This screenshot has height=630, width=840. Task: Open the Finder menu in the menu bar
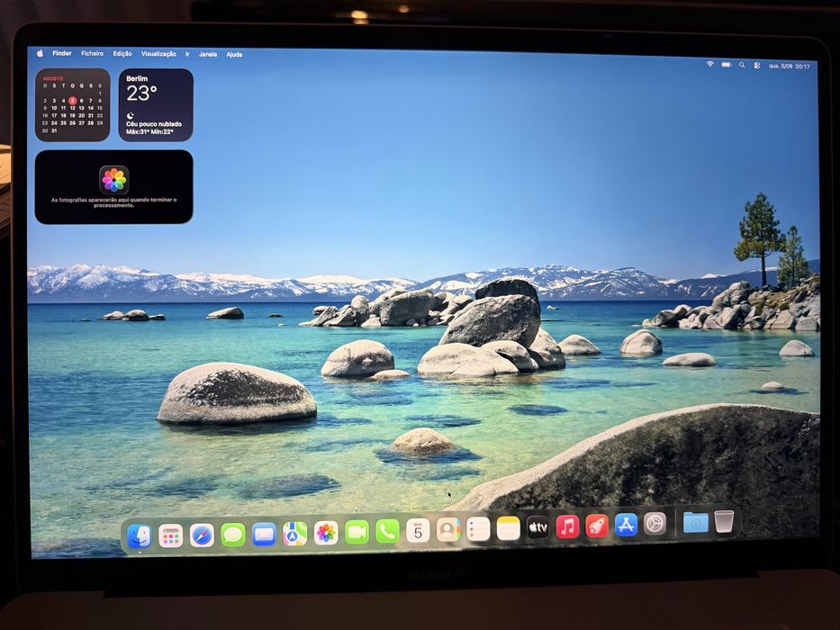pyautogui.click(x=61, y=53)
